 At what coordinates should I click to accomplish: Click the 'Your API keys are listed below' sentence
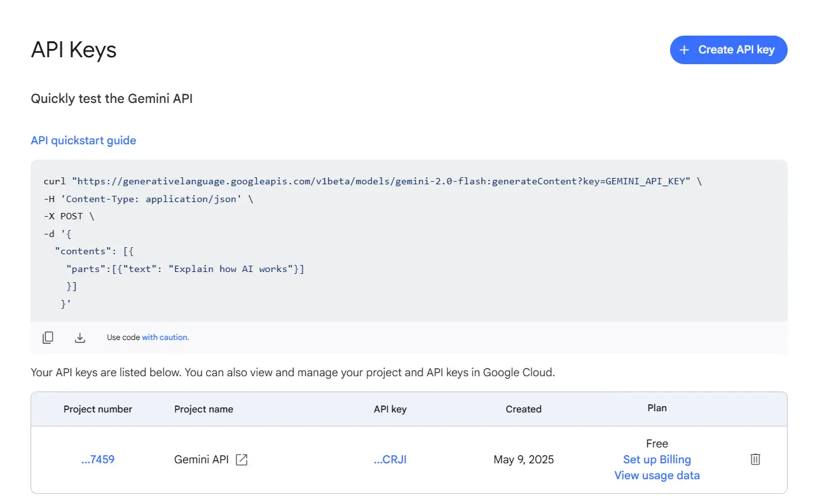(x=293, y=372)
